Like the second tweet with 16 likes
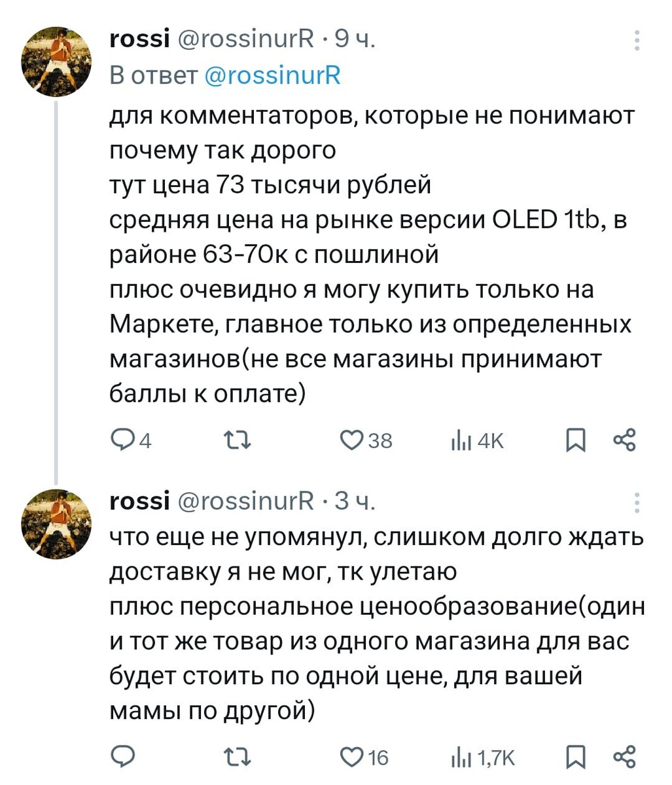The height and width of the screenshot is (785, 672). click(351, 757)
